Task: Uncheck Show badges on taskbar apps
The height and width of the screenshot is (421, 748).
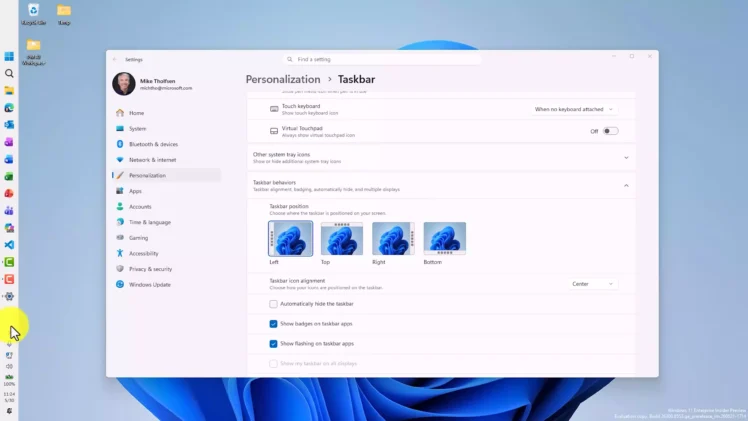Action: tap(273, 324)
